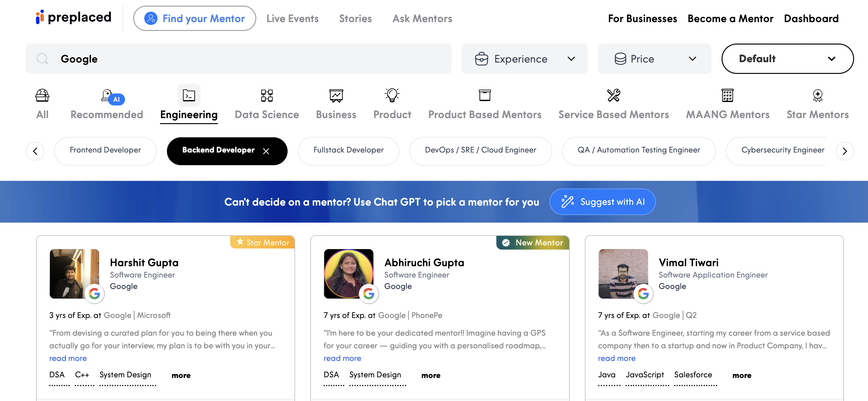Image resolution: width=868 pixels, height=401 pixels.
Task: Open Become a Mentor page
Action: [730, 19]
